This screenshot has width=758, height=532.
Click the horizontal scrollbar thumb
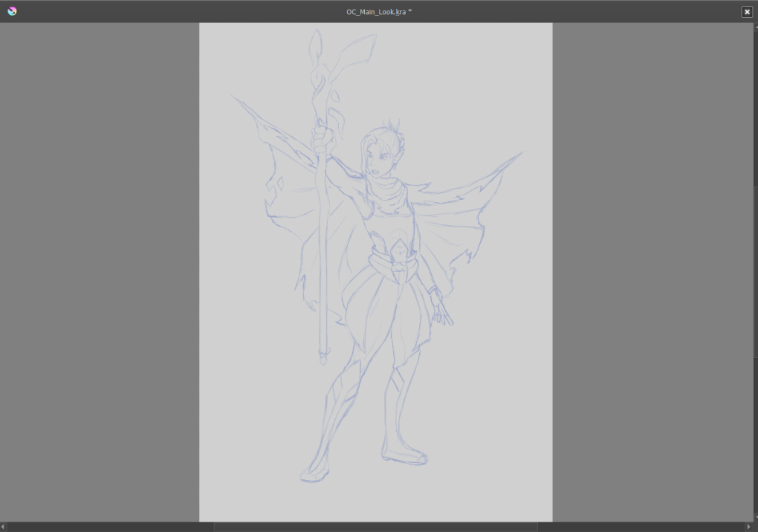click(375, 527)
